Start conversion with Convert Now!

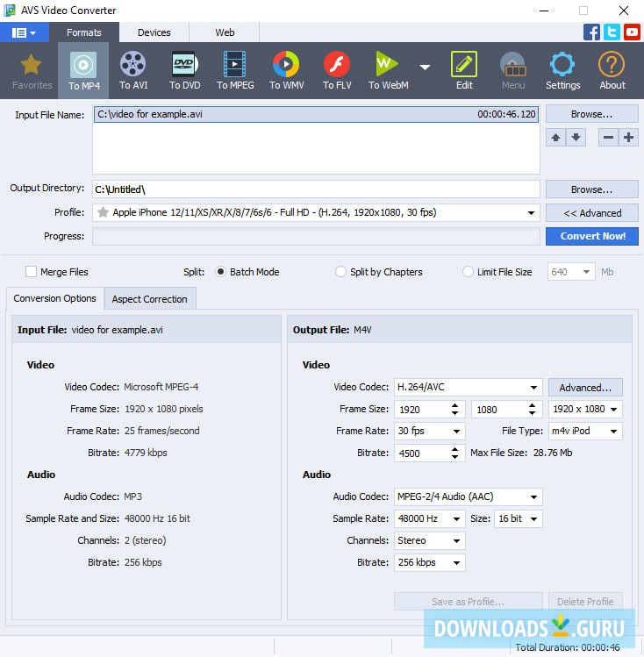tap(591, 236)
